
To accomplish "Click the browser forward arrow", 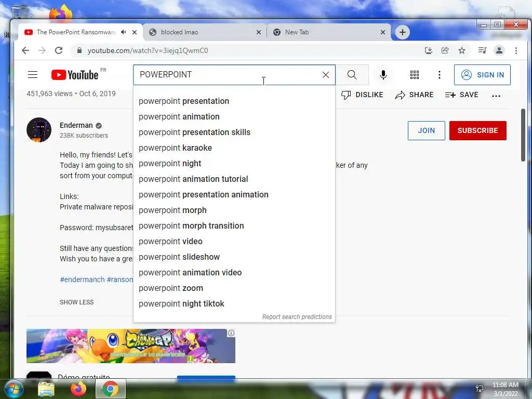I will point(42,50).
